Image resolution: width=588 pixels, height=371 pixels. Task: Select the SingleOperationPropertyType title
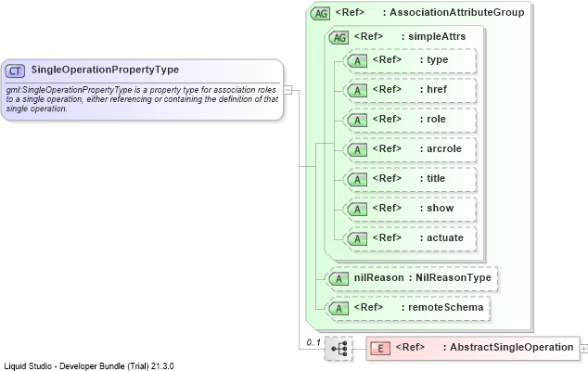coord(105,70)
